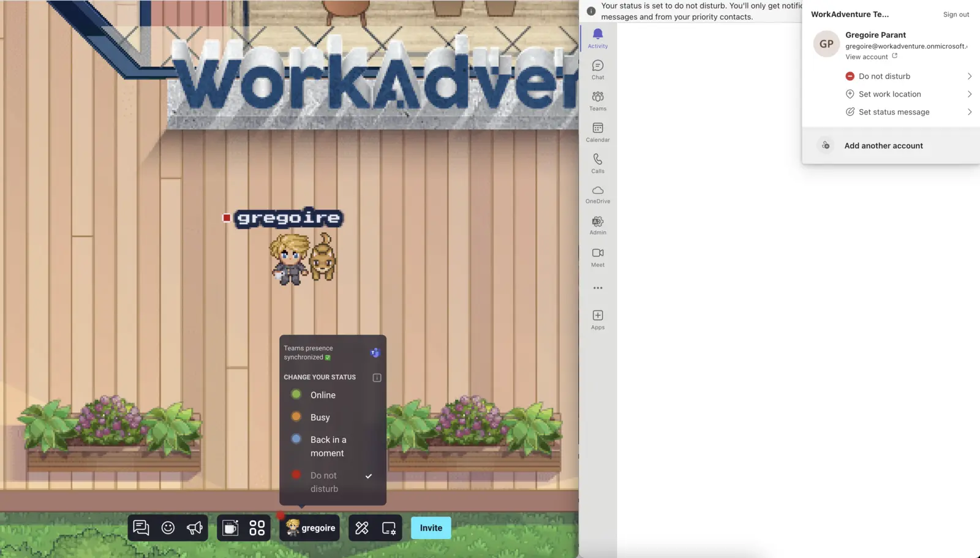The height and width of the screenshot is (558, 980).
Task: Open the gregoire profile menu button
Action: [310, 527]
